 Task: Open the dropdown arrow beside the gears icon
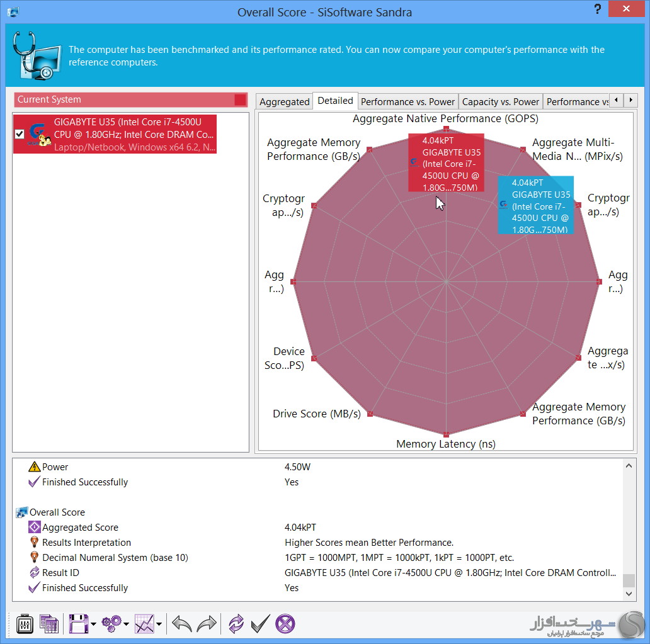pyautogui.click(x=126, y=624)
